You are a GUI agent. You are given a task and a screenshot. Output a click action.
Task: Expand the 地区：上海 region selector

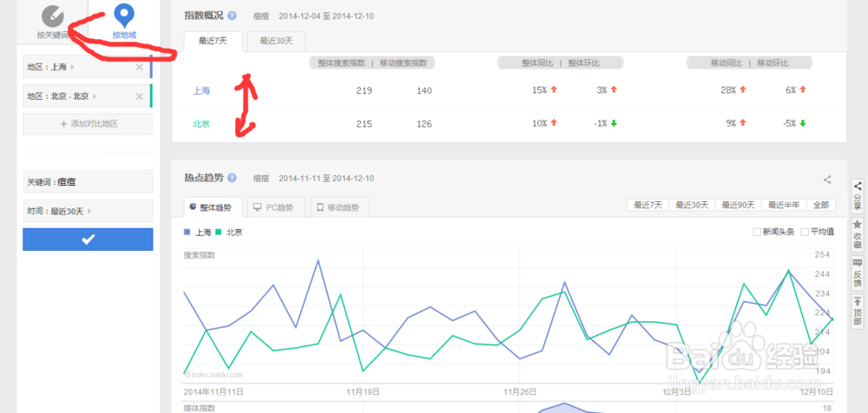click(86, 67)
